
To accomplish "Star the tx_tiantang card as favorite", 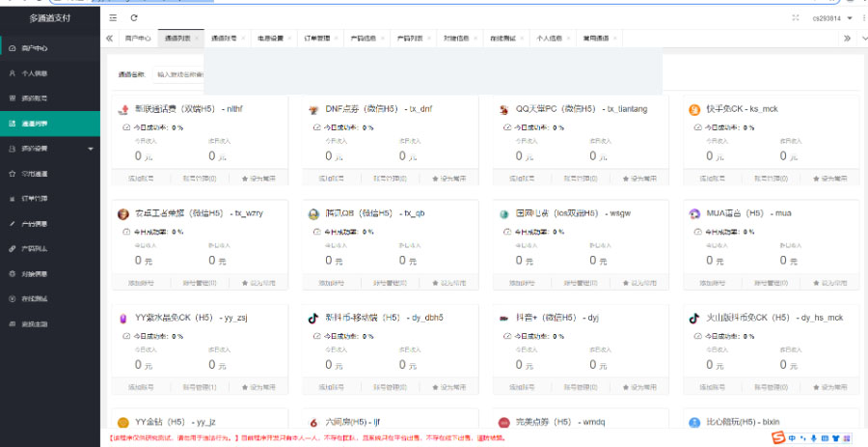I will (640, 179).
